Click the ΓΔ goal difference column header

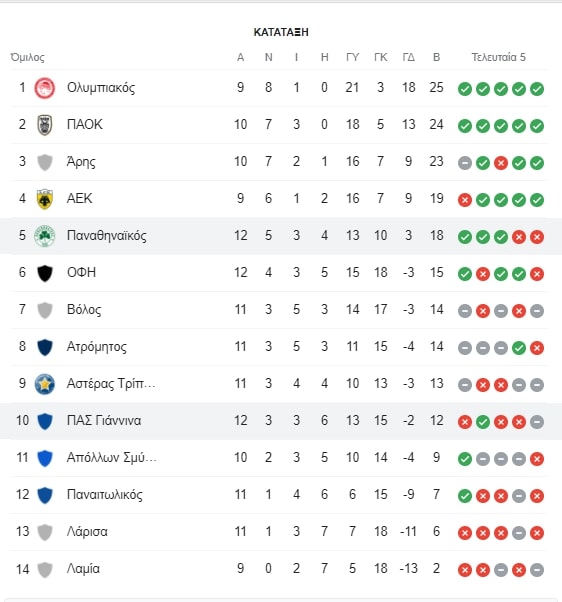pos(408,57)
